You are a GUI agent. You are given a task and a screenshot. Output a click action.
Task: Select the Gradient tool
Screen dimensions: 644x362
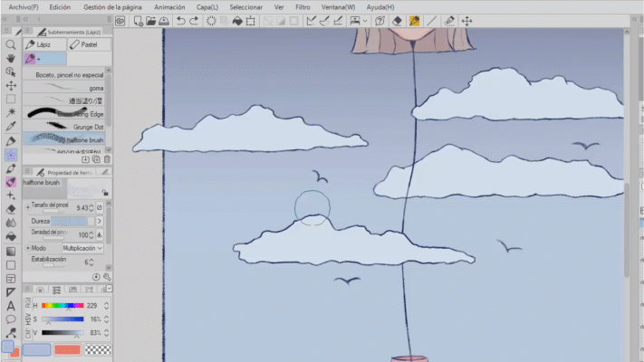[11, 252]
